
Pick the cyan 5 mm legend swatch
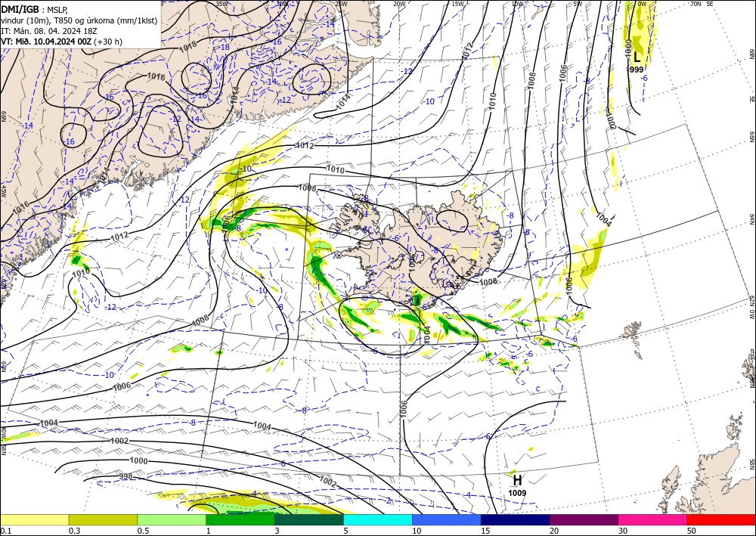coord(378,519)
